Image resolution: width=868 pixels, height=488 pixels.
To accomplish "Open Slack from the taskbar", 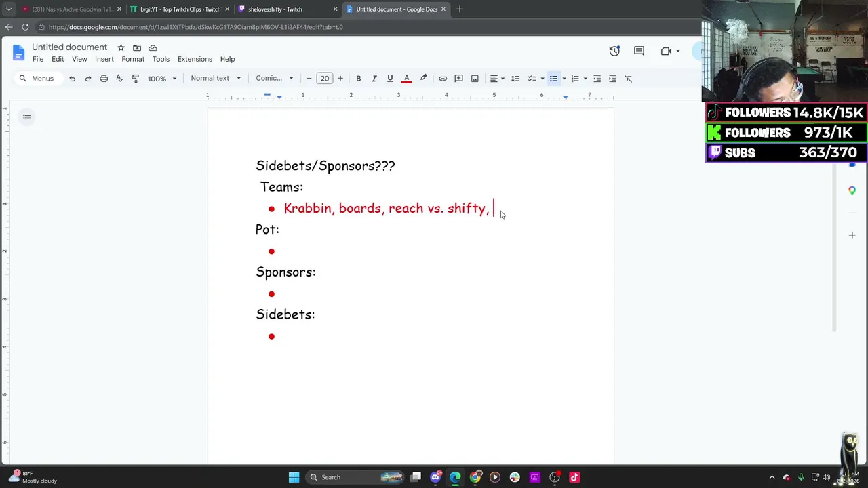I will point(515,477).
